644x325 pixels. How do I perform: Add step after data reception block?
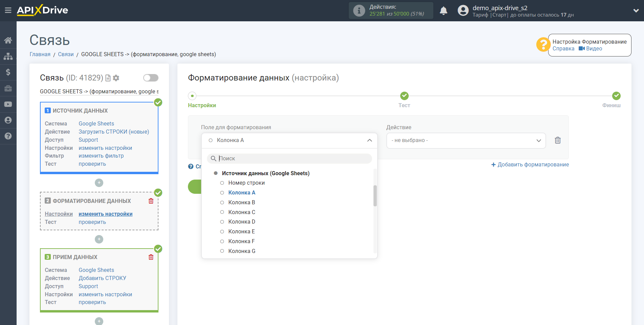[x=99, y=321]
